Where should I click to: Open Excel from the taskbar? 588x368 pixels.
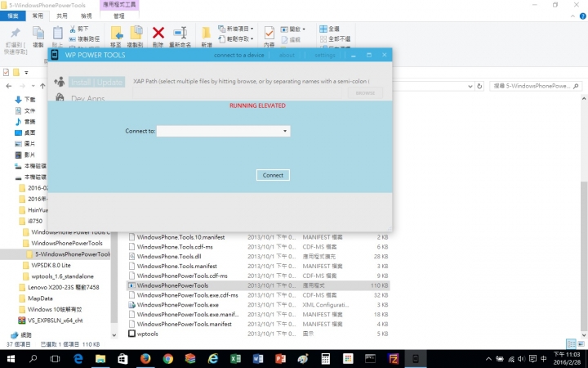point(235,359)
